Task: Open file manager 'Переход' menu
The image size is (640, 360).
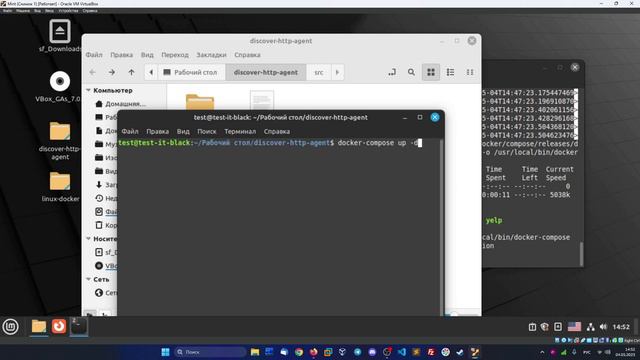Action: (x=175, y=55)
